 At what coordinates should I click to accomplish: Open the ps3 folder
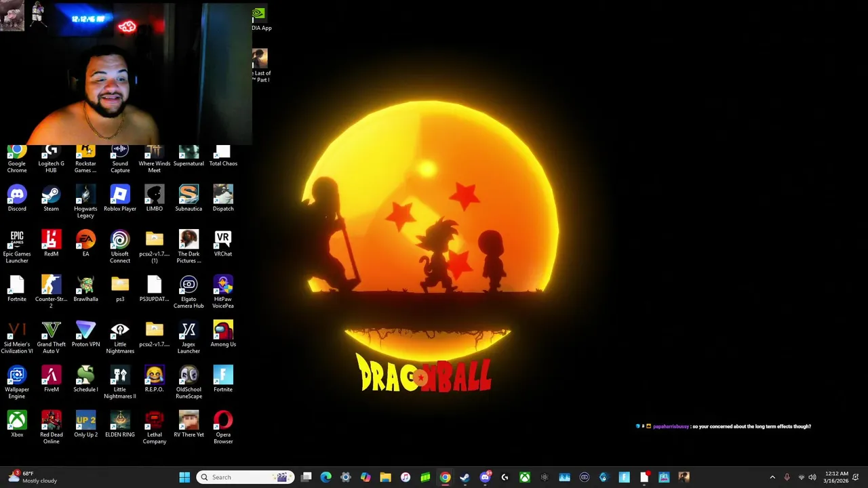click(x=120, y=289)
